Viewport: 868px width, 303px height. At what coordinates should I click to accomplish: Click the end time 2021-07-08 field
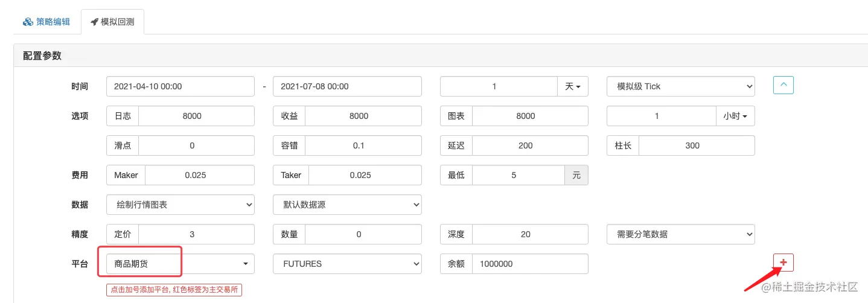coord(347,86)
